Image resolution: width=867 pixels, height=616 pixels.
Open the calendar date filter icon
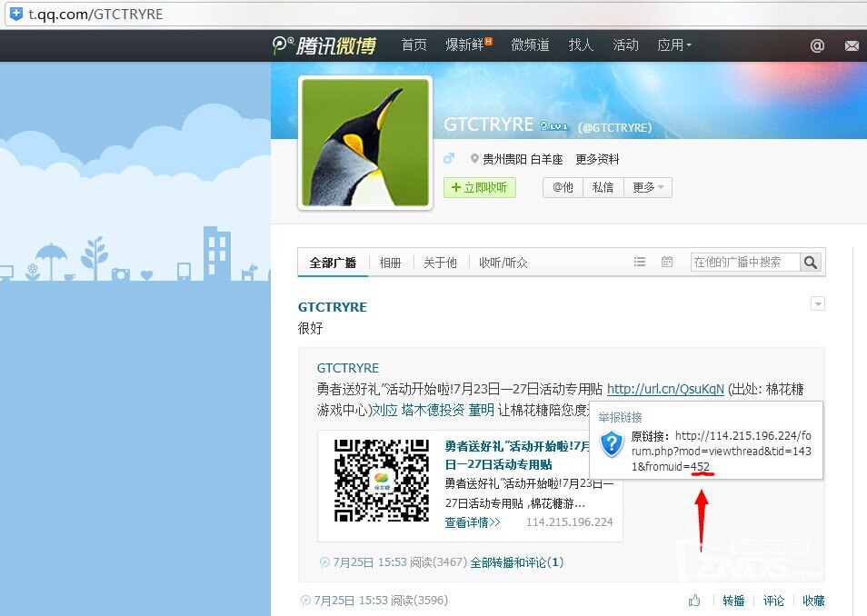point(667,263)
